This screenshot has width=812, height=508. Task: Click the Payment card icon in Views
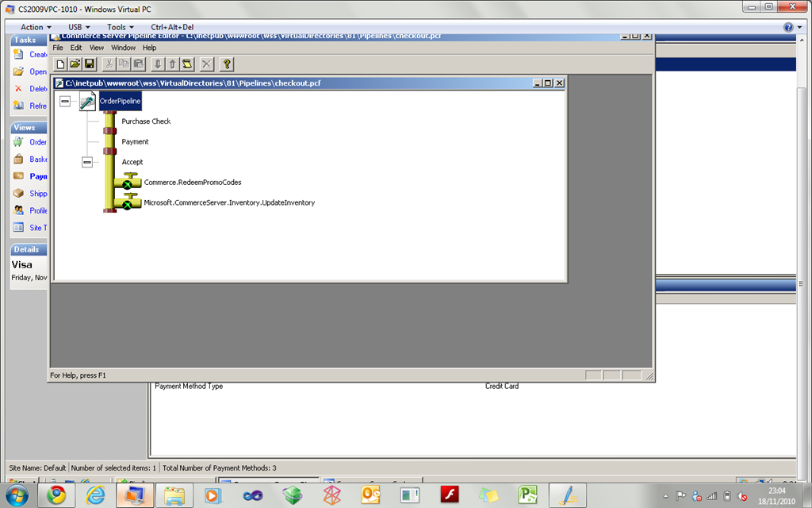tap(18, 176)
